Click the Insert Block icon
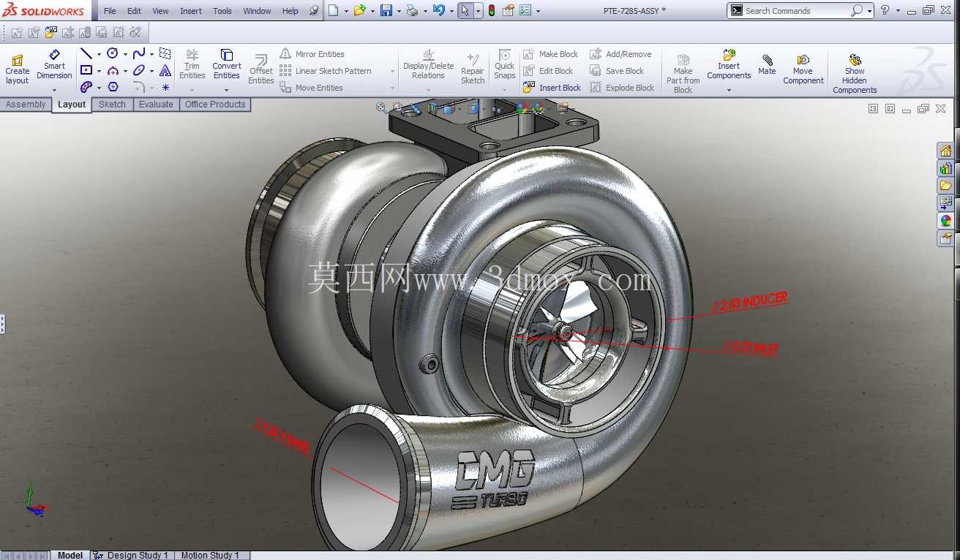This screenshot has width=960, height=560. 529,88
